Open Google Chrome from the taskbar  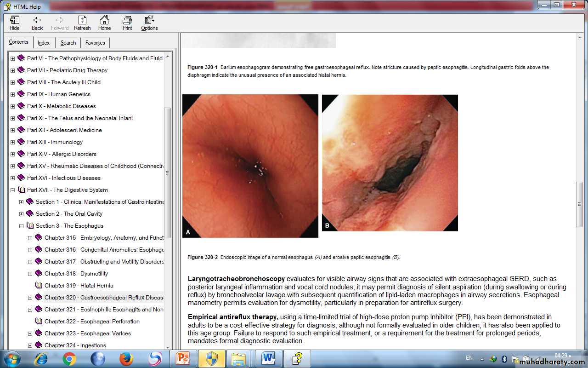click(x=69, y=358)
